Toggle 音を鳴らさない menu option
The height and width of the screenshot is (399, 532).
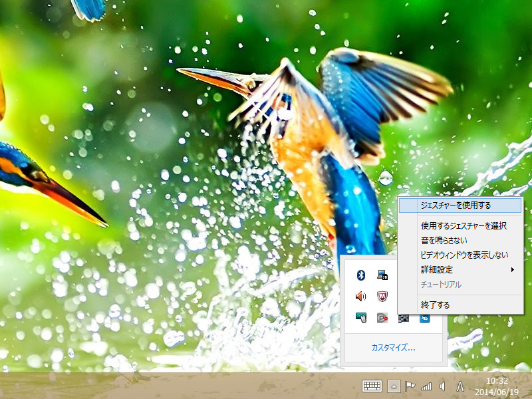tap(444, 240)
